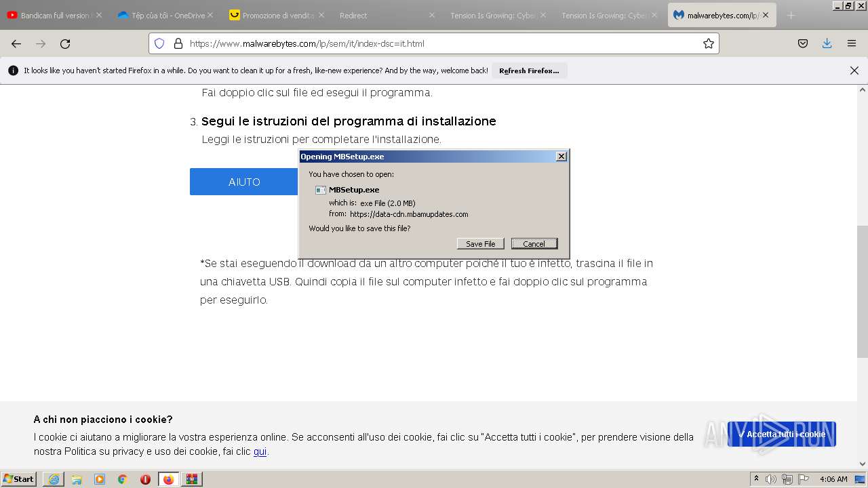
Task: Close the OneDrive tab
Action: coord(210,15)
